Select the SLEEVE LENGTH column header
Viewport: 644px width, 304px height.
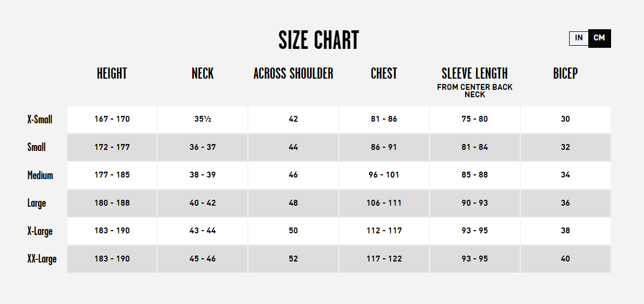(475, 73)
